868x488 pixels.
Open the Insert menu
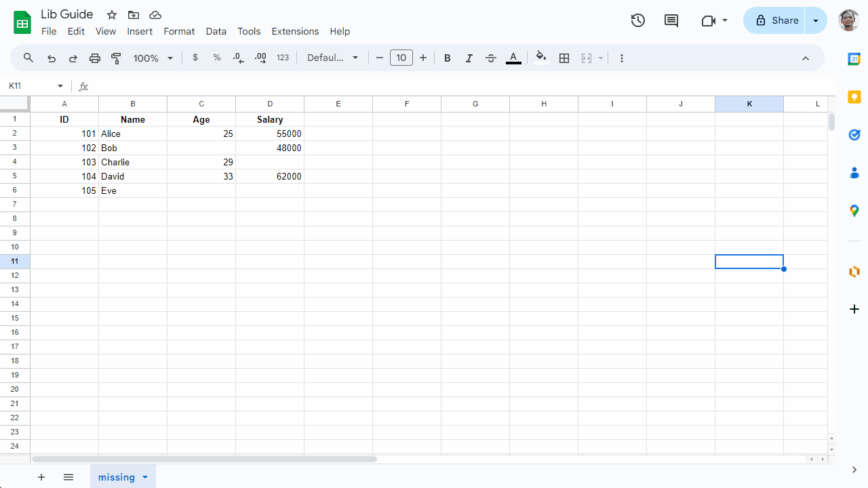(x=140, y=31)
